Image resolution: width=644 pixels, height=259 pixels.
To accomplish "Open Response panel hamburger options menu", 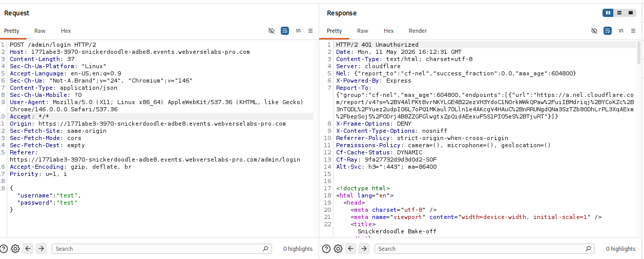I will pos(633,31).
